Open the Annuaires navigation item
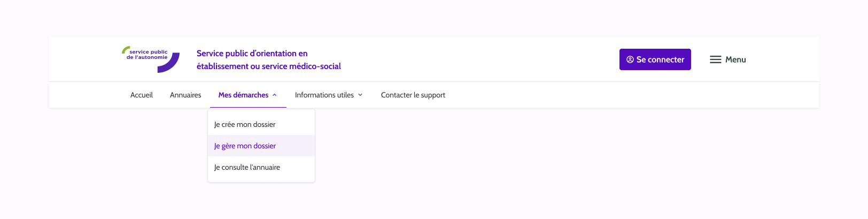Viewport: 868px width, 219px height. [x=185, y=95]
